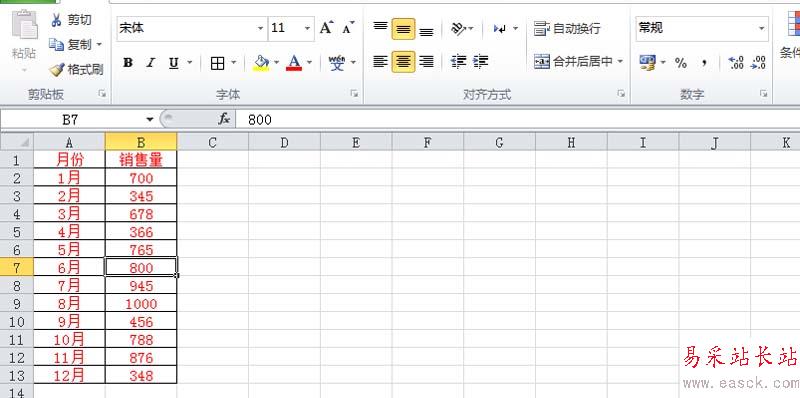Viewport: 800px width, 398px height.
Task: Open the Name Box dropdown arrow
Action: (149, 120)
